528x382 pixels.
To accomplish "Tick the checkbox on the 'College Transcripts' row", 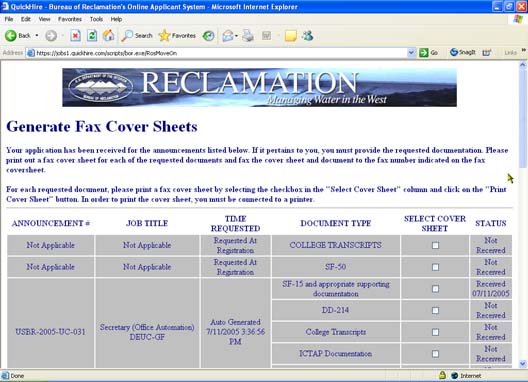I will tap(435, 332).
